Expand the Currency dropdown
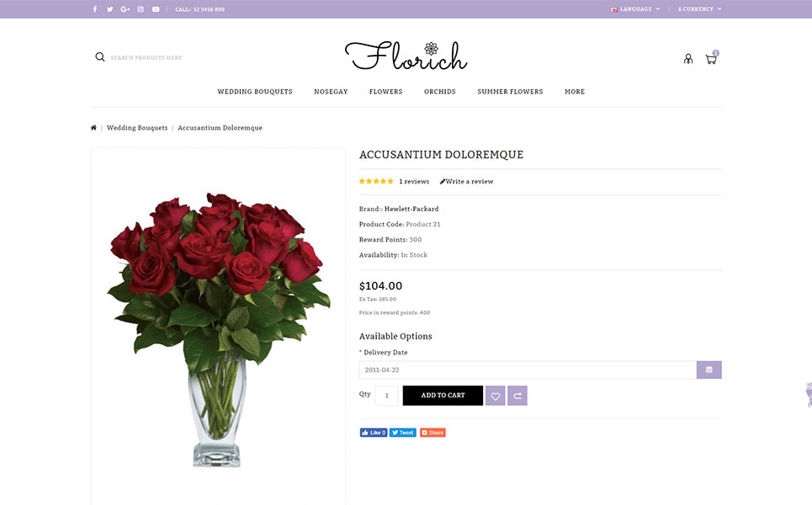This screenshot has height=505, width=812. click(699, 8)
